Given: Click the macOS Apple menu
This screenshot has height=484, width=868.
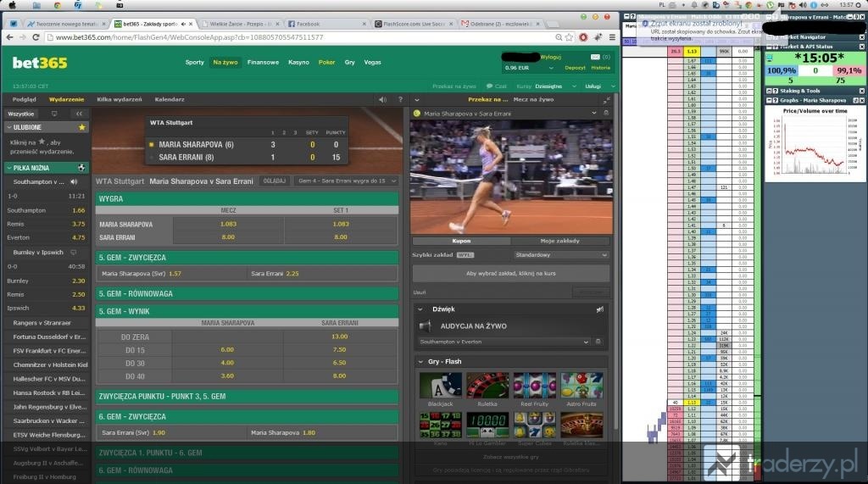Looking at the screenshot, I should click(12, 5).
